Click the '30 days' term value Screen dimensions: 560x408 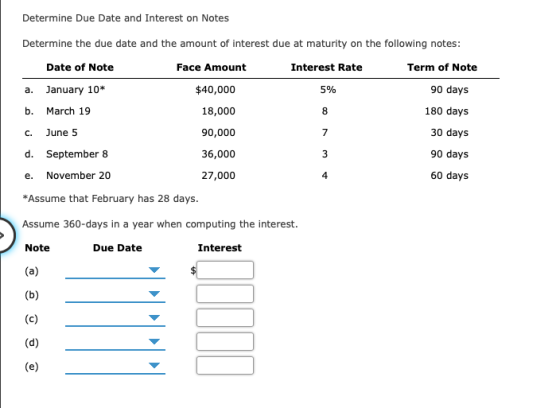[x=449, y=133]
